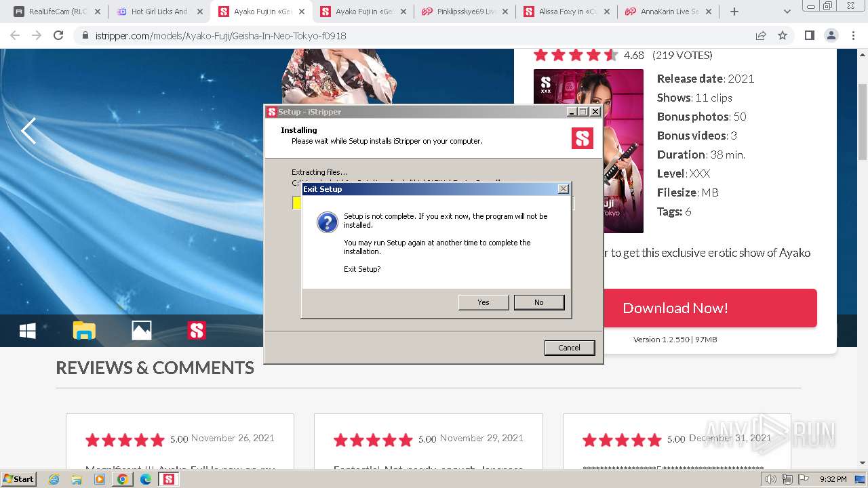Screen dimensions: 868x488
Task: Confirm exit by clicking Yes
Action: (x=484, y=302)
